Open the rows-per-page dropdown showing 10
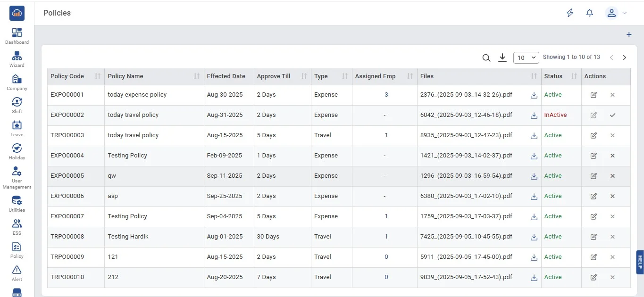 click(x=526, y=58)
